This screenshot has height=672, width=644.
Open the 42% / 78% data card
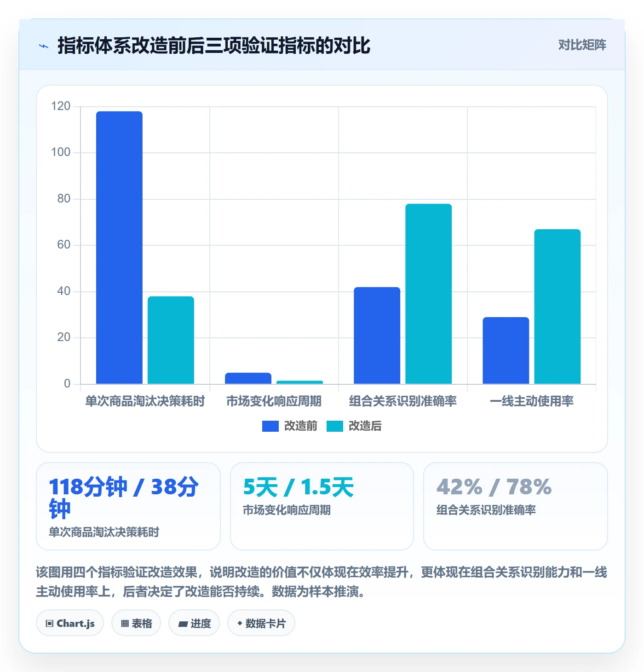pyautogui.click(x=516, y=506)
